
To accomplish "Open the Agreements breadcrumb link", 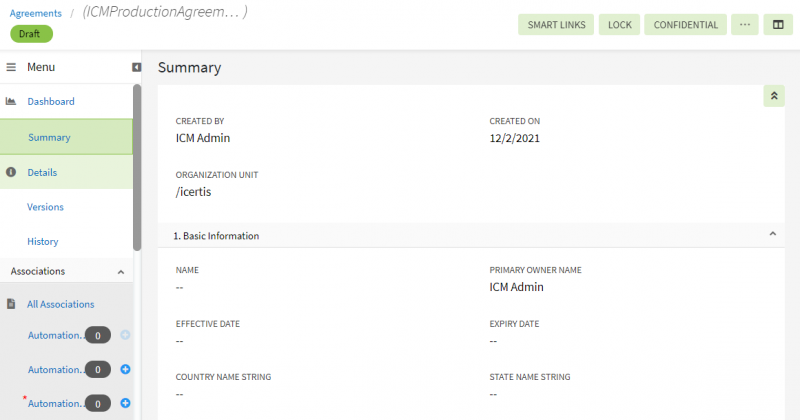I will (x=35, y=13).
